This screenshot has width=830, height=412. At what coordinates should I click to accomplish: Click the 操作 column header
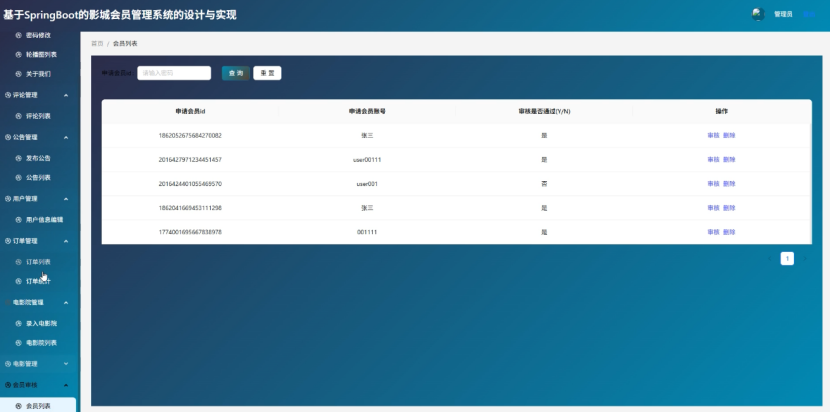(x=721, y=111)
